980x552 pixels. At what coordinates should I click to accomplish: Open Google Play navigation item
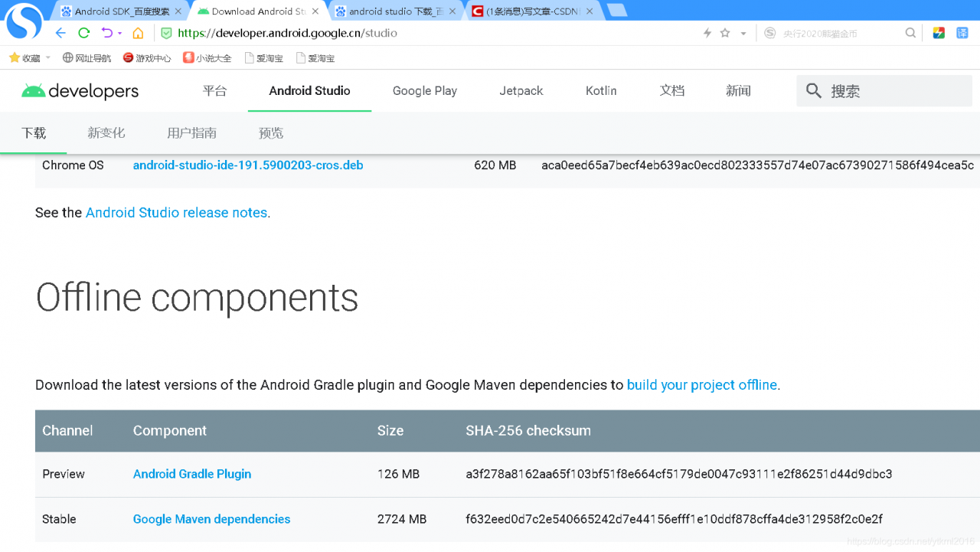[425, 90]
